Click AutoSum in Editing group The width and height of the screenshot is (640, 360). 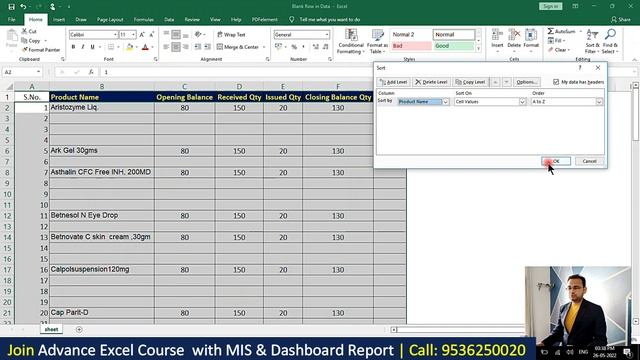561,31
